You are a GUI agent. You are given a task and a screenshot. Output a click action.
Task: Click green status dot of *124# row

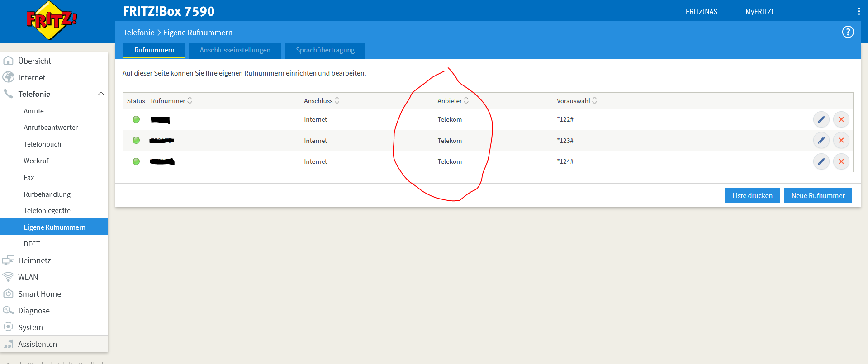click(136, 161)
